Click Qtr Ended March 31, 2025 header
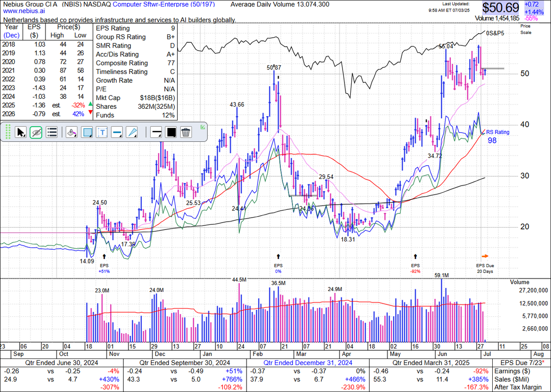 pyautogui.click(x=425, y=362)
